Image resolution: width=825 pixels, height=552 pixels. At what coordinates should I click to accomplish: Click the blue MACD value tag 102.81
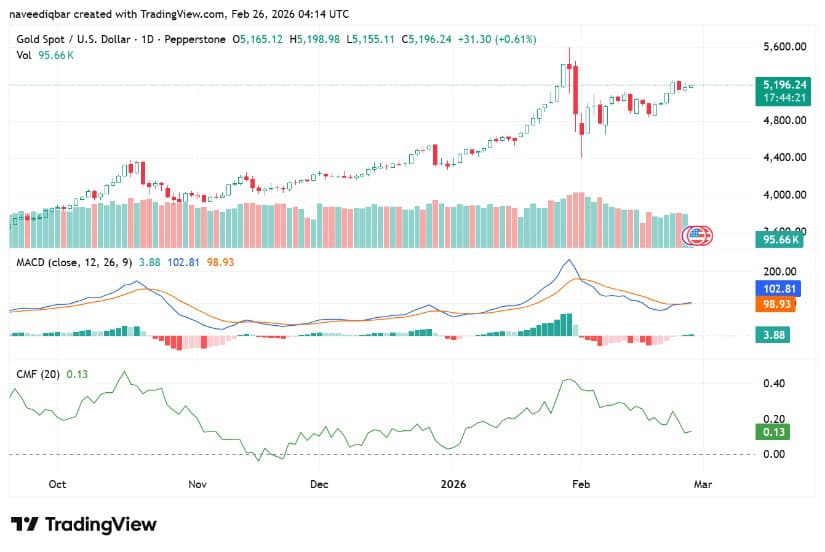click(x=778, y=287)
